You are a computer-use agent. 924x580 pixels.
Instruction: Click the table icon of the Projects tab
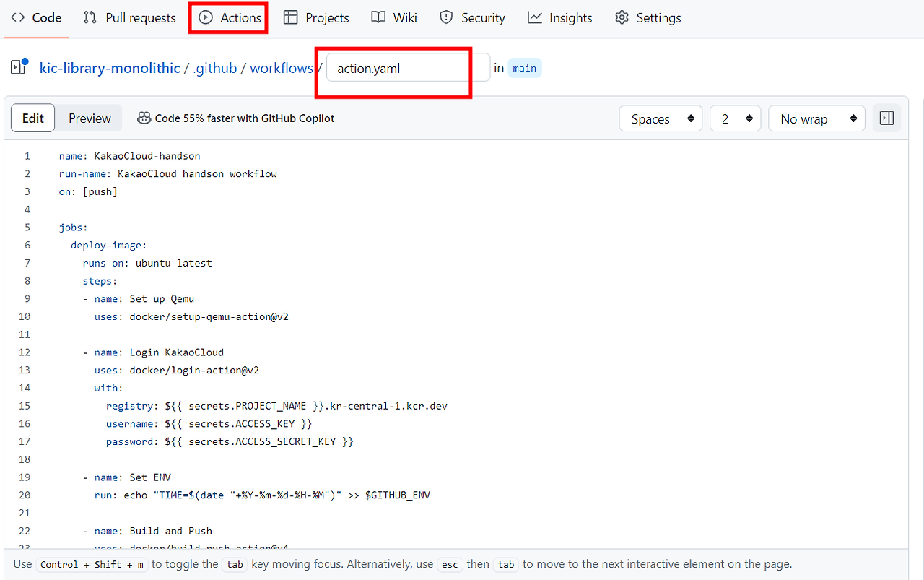291,18
